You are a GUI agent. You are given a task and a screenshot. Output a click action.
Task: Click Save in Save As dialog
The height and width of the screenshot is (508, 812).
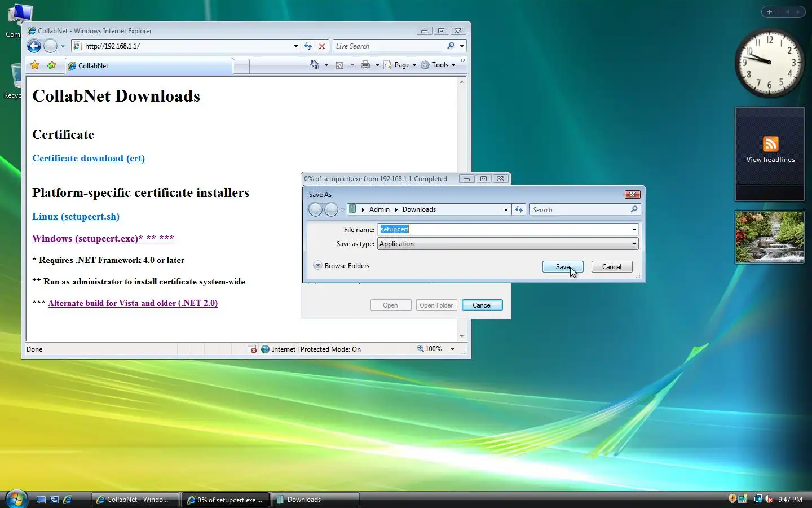coord(563,267)
